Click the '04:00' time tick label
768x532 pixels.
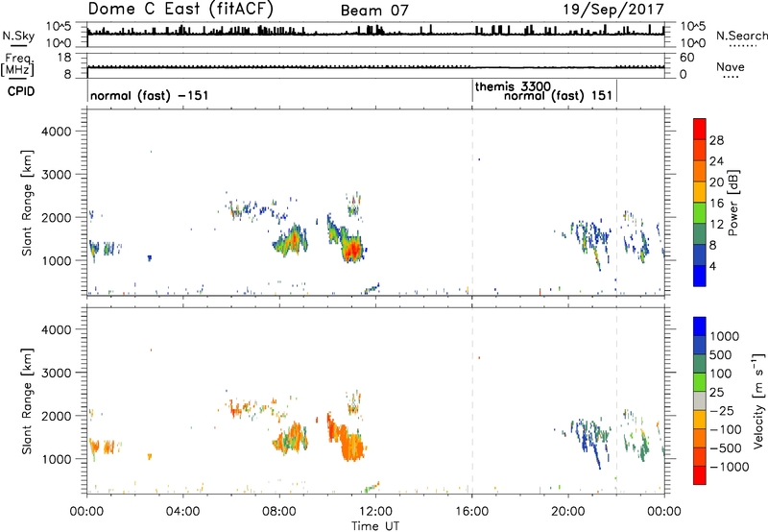point(182,512)
